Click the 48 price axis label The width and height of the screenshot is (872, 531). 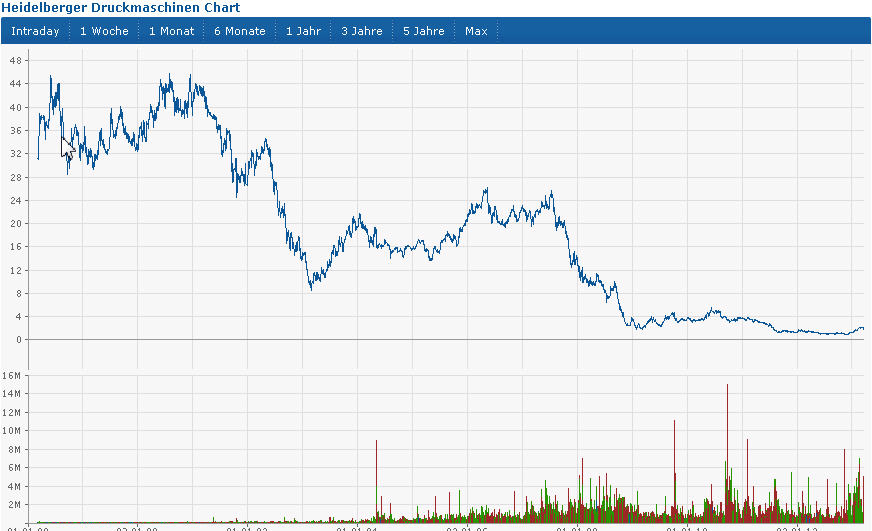tap(16, 61)
